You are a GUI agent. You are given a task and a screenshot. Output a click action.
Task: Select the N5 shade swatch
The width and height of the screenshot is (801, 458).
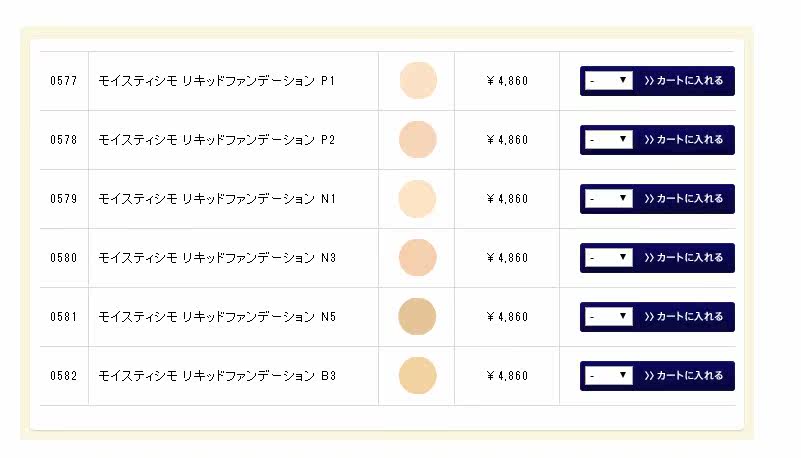[417, 316]
